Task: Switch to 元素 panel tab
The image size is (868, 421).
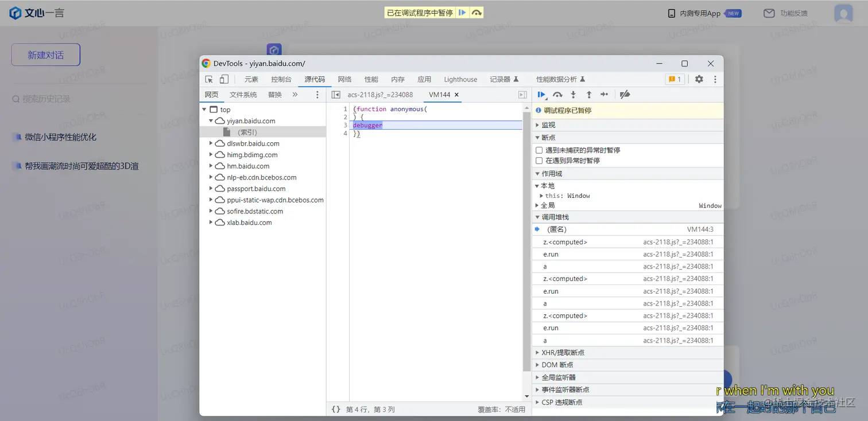Action: 251,79
